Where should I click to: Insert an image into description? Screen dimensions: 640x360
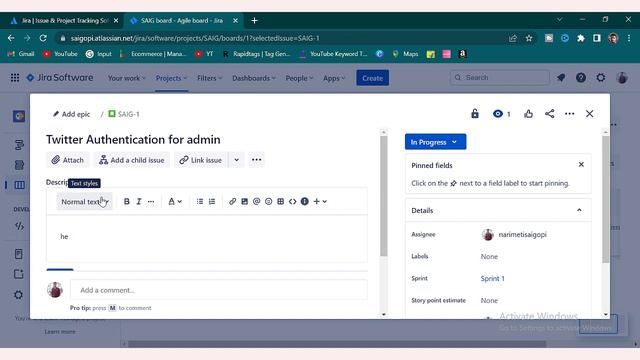coord(244,201)
